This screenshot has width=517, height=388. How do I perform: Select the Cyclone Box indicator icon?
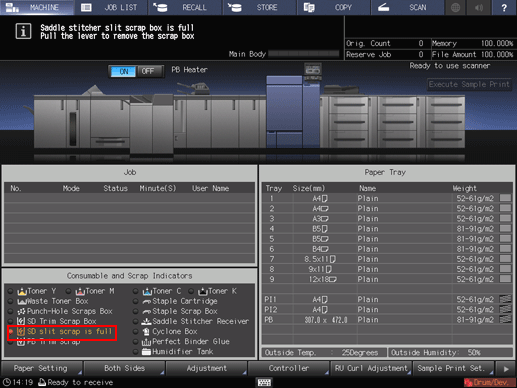146,332
